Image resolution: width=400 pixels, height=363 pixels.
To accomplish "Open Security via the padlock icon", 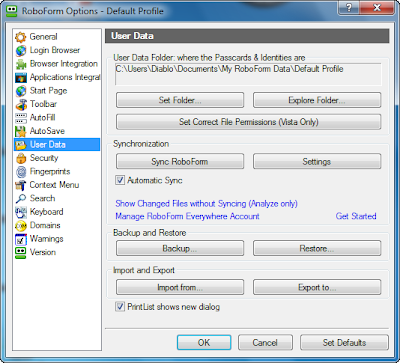I will point(21,158).
